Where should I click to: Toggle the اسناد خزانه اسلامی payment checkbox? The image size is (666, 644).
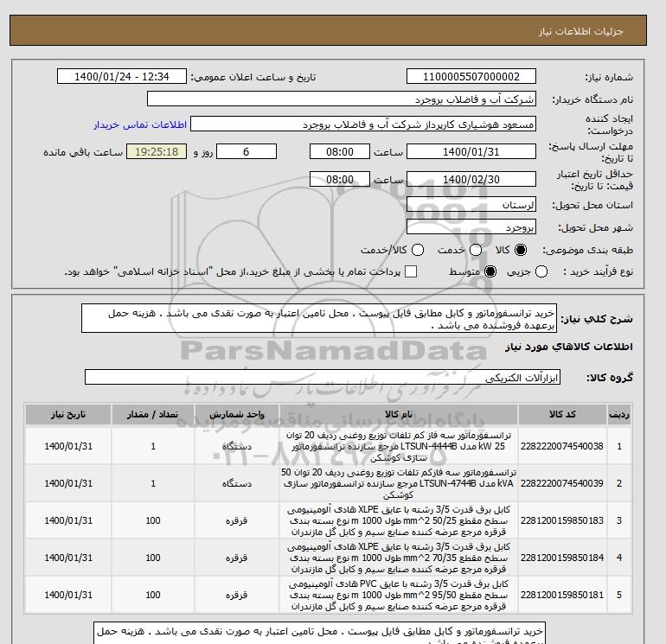click(411, 271)
